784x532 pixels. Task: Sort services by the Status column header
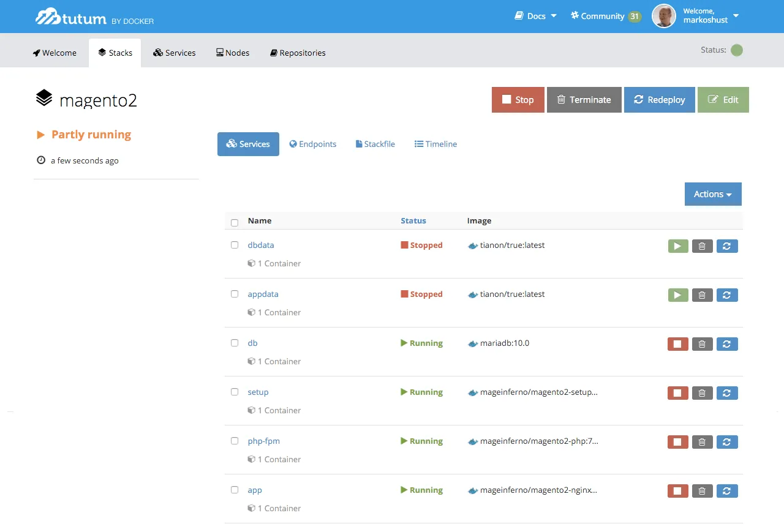pyautogui.click(x=413, y=220)
